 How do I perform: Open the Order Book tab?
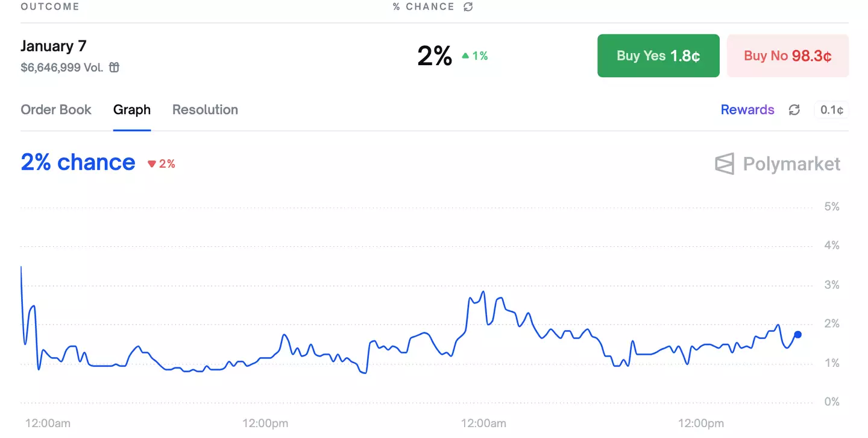(56, 110)
